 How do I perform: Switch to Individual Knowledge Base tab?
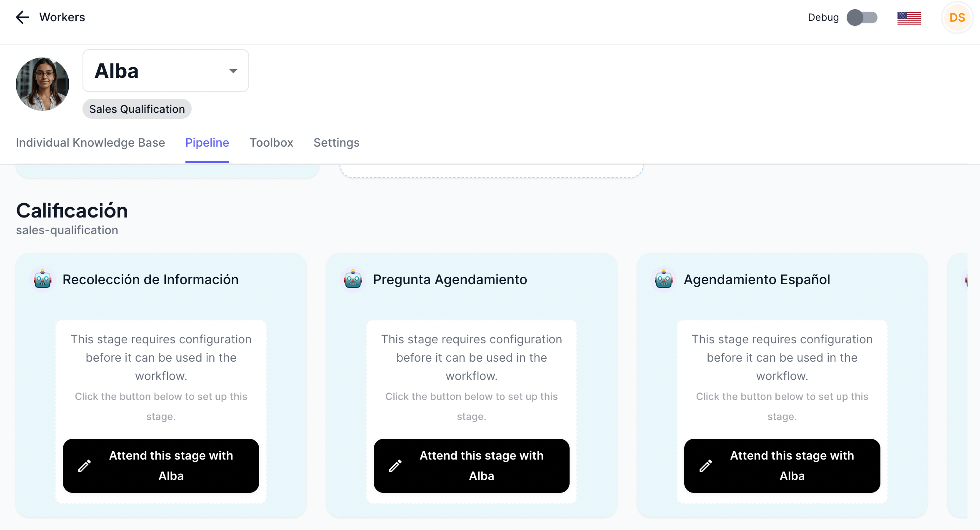[x=90, y=142]
